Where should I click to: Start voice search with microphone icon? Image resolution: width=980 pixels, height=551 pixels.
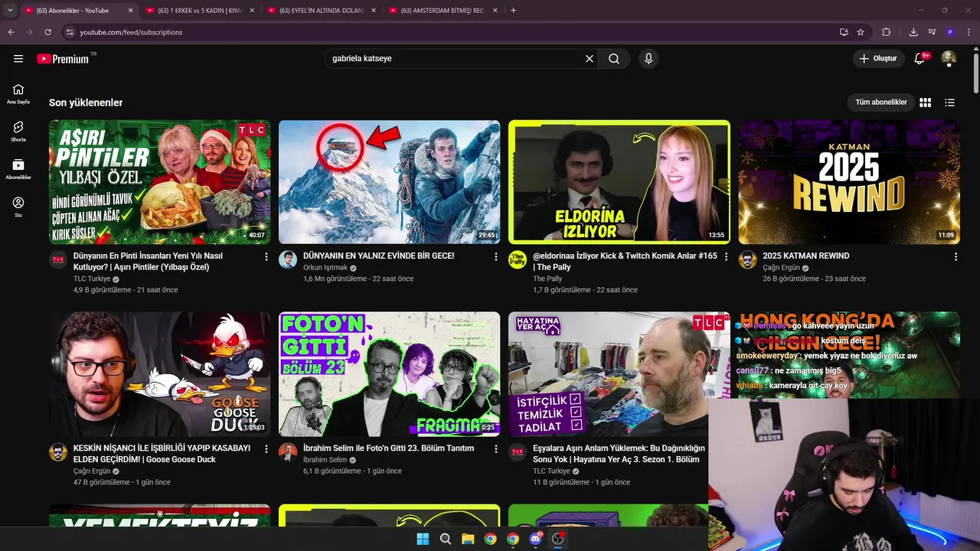[x=648, y=58]
